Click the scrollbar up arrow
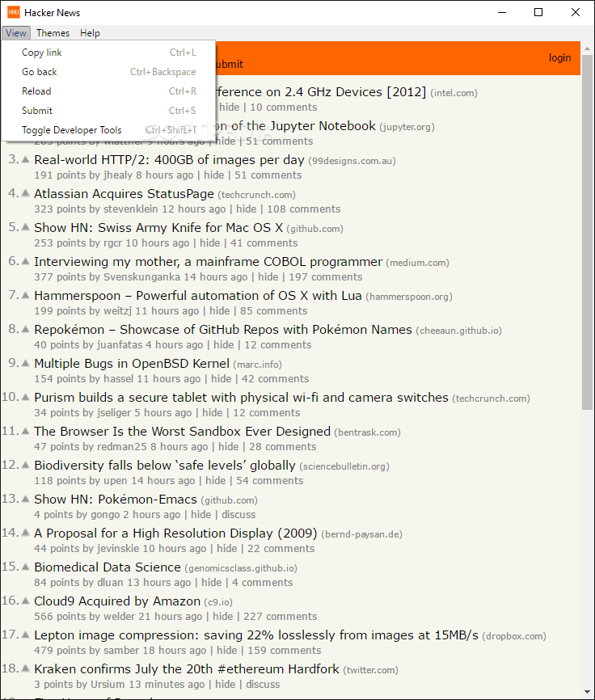This screenshot has width=595, height=700. click(588, 48)
